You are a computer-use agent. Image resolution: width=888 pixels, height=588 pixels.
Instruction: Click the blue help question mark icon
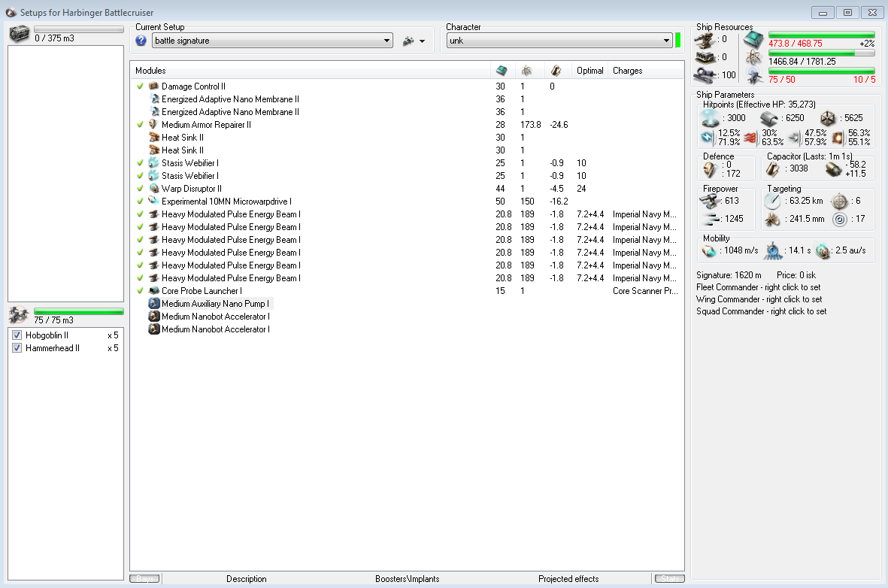click(x=141, y=41)
